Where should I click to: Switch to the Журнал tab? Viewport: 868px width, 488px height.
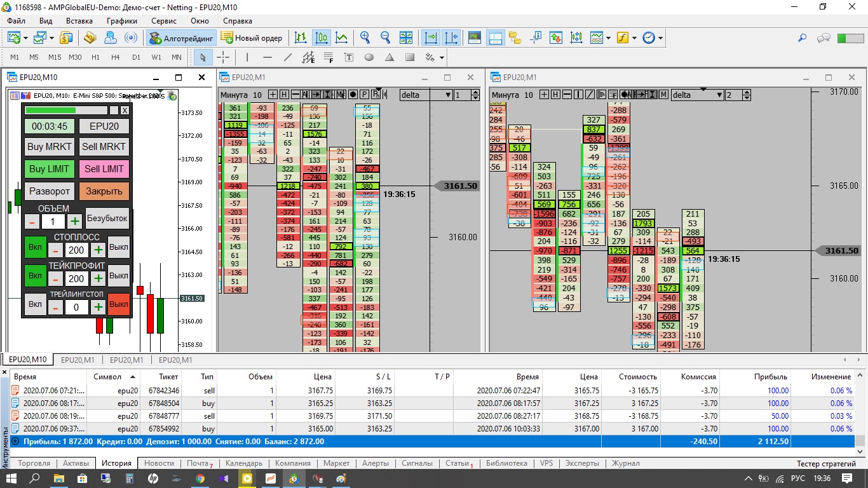coord(625,463)
